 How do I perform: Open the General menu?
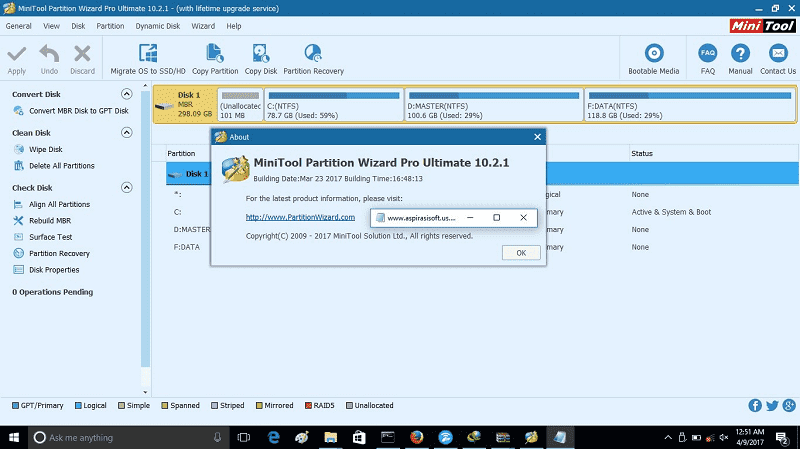point(18,26)
